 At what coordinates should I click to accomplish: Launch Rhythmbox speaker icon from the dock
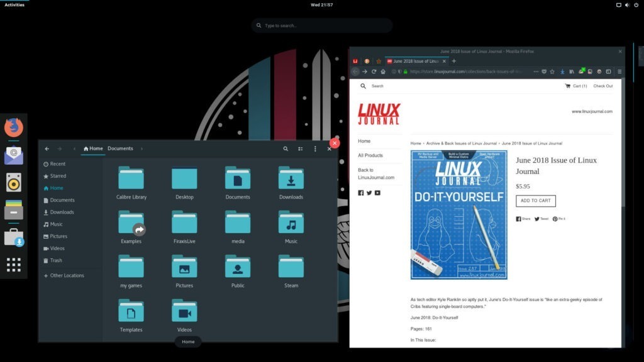(x=14, y=182)
